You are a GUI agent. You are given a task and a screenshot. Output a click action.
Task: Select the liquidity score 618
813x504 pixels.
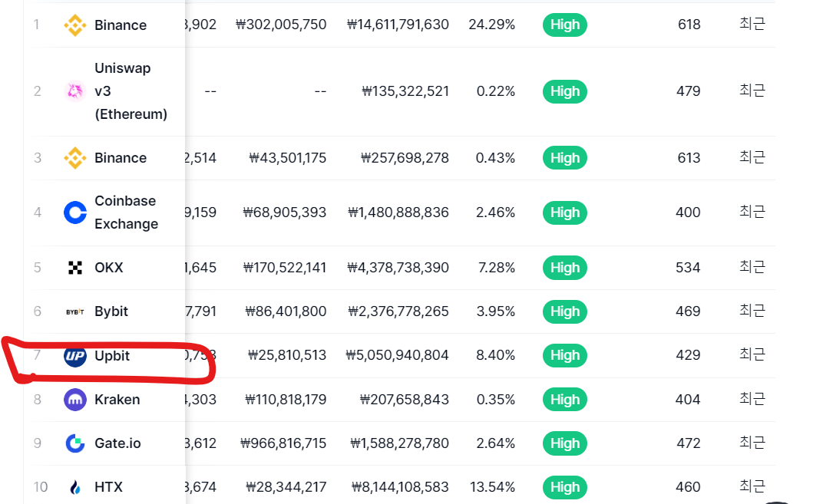click(689, 25)
